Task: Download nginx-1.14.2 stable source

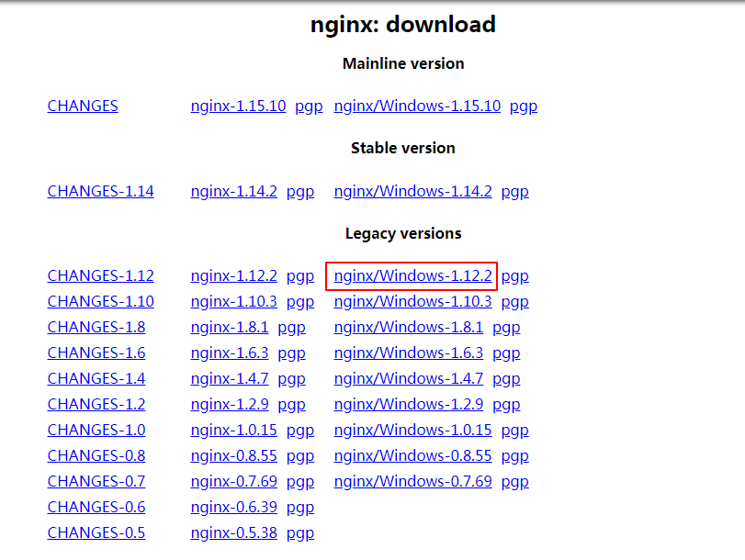Action: 233,192
